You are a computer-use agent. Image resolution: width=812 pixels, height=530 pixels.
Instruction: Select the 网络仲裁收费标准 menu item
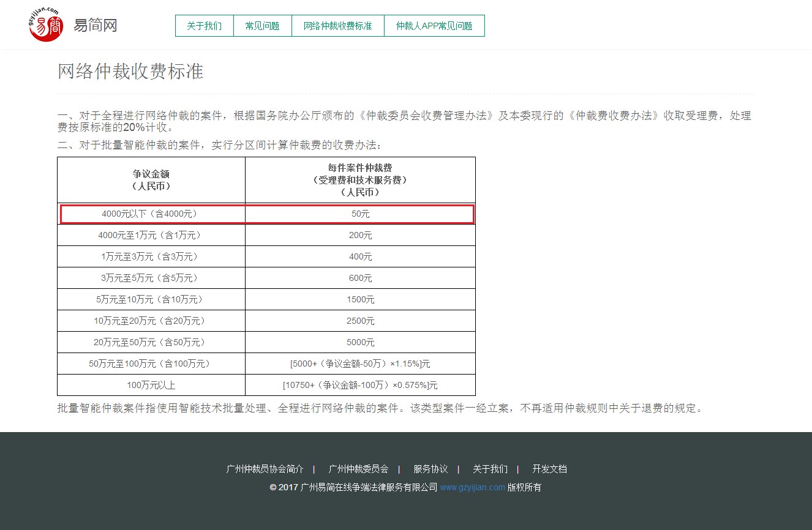(x=338, y=26)
